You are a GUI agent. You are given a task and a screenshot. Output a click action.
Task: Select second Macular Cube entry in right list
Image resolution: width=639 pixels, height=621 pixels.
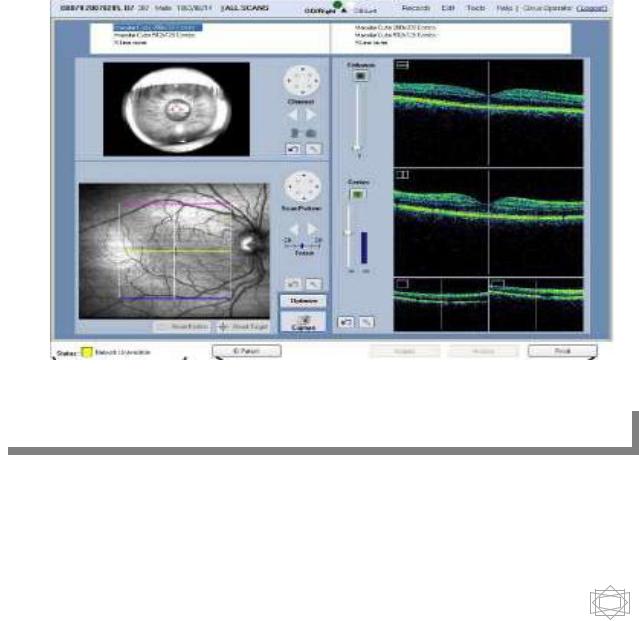[395, 35]
